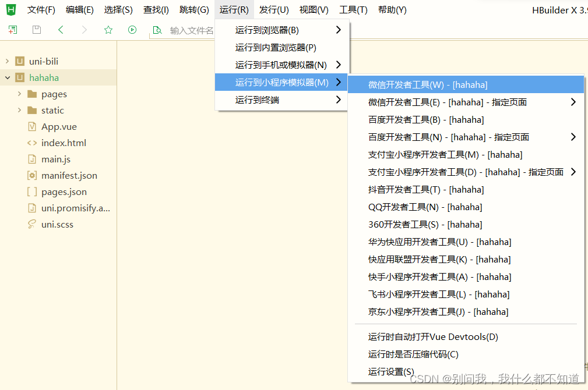Click the green Run play icon
The width and height of the screenshot is (588, 390).
pos(132,30)
